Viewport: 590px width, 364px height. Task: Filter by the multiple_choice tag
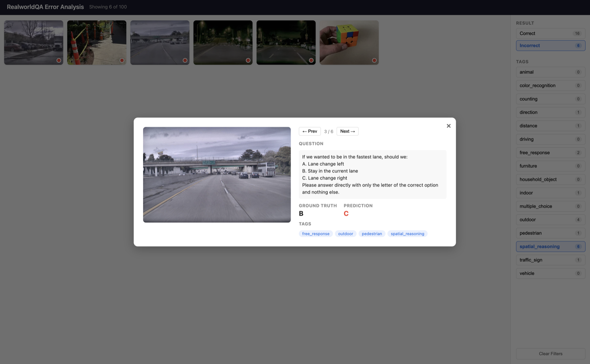[x=551, y=207]
